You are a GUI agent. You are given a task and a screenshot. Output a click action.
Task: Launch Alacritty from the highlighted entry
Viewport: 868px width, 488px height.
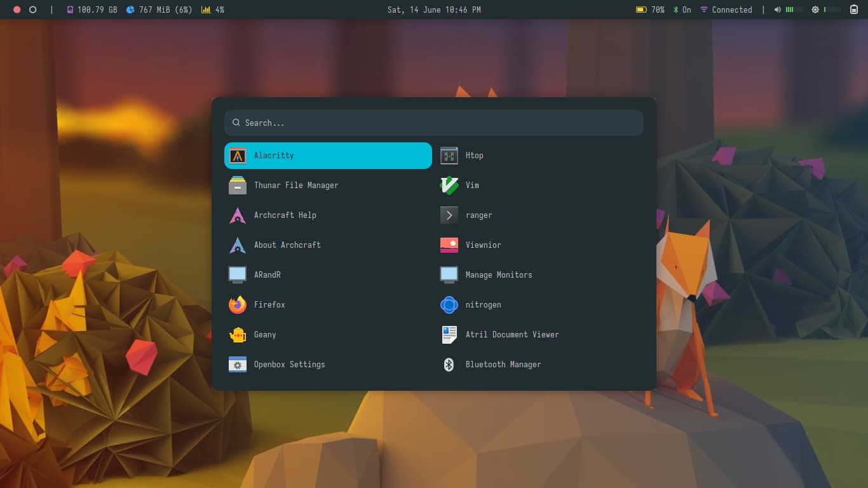coord(328,156)
